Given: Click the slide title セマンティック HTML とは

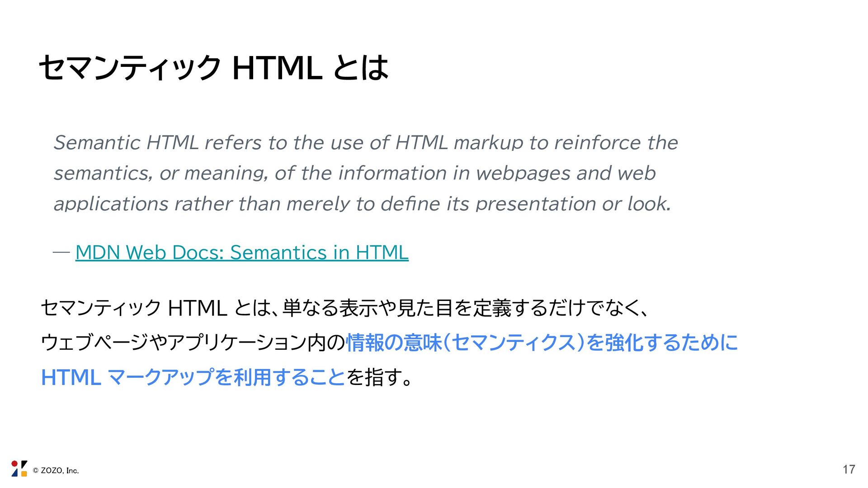Looking at the screenshot, I should tap(213, 68).
